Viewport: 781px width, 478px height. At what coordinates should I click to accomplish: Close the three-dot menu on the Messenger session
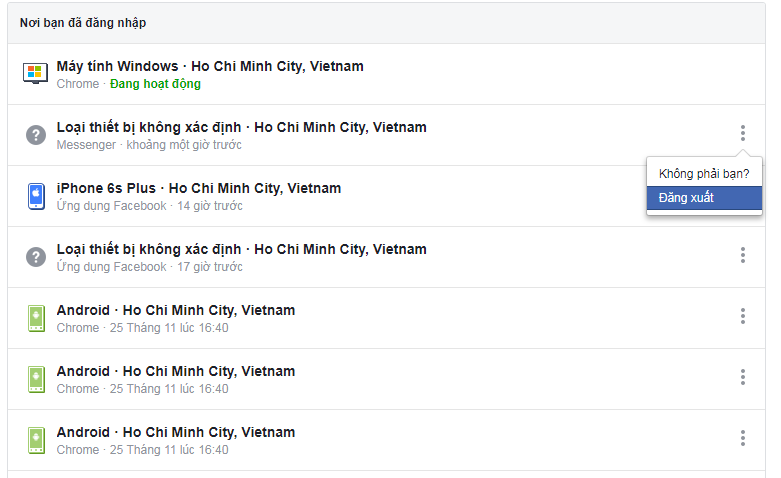(743, 133)
